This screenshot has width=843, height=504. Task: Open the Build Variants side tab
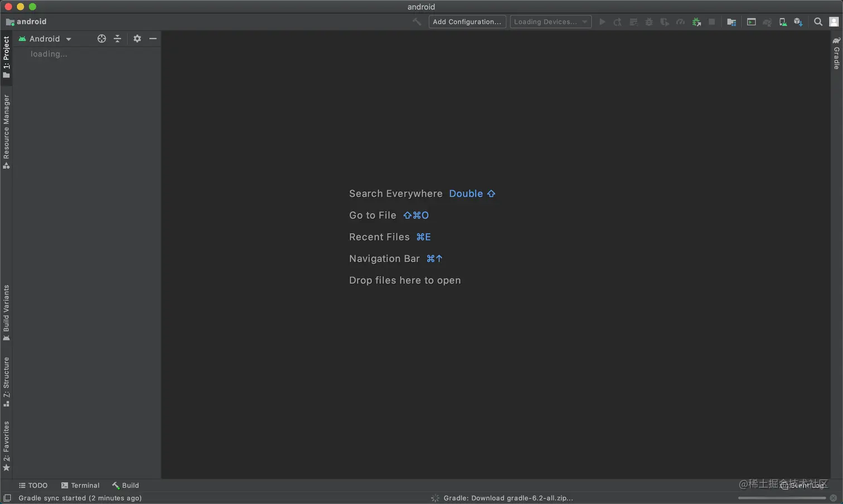coord(6,313)
